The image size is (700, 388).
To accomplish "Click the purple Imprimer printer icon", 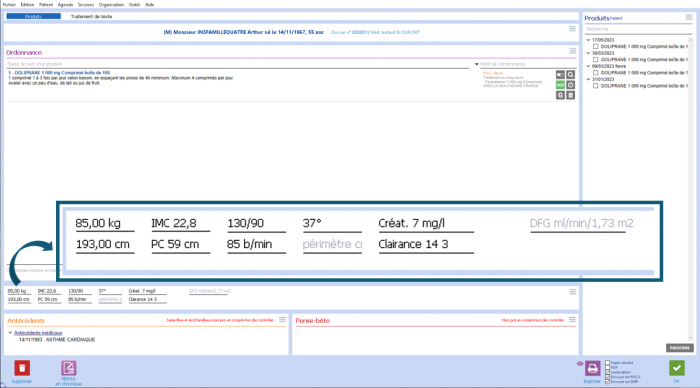I will 592,368.
